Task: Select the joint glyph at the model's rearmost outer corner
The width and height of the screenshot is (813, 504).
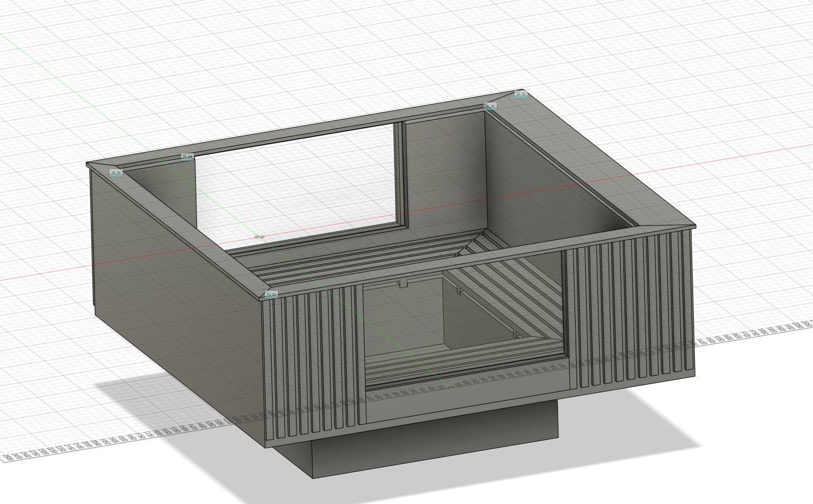Action: point(520,95)
